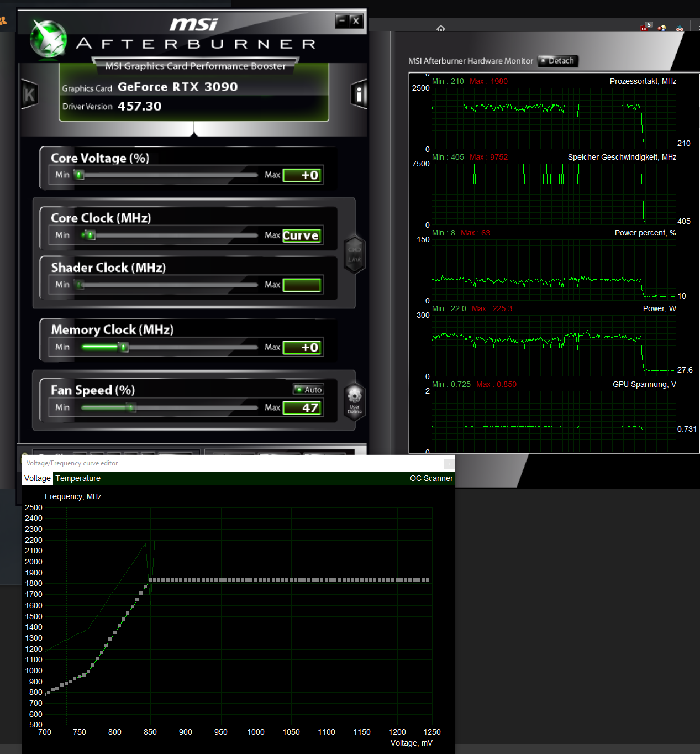This screenshot has height=754, width=700.
Task: Click the Max : 9752 memory speed value
Action: pos(488,157)
